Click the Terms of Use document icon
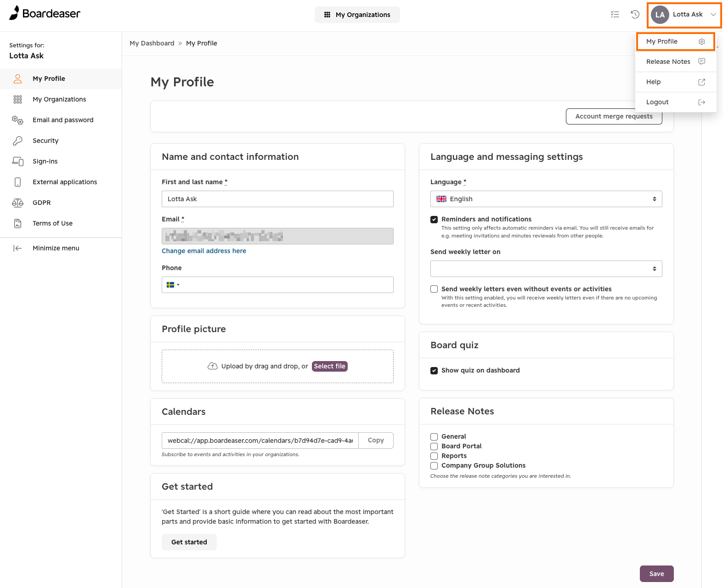Image resolution: width=723 pixels, height=588 pixels. tap(17, 223)
